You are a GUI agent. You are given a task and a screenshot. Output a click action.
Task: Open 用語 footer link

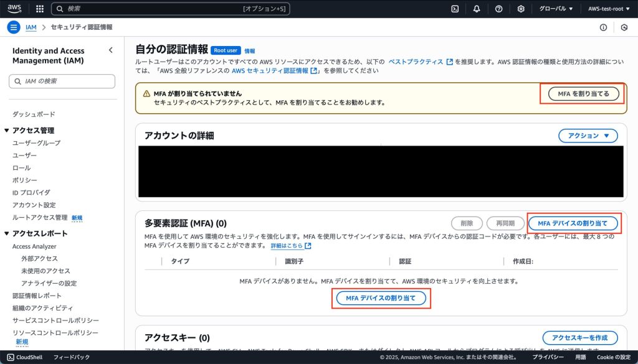[x=581, y=357]
